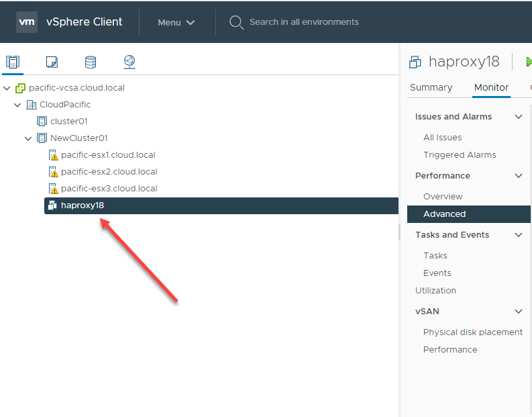Open the Hosts and Clusters inventory view
This screenshot has height=417, width=532.
coord(13,62)
